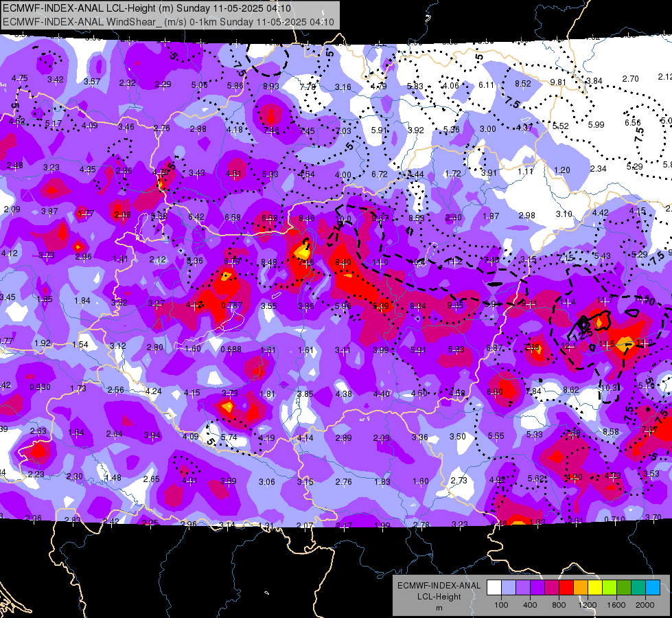The height and width of the screenshot is (618, 672).
Task: Click the dark green legend swatch
Action: coord(624,588)
